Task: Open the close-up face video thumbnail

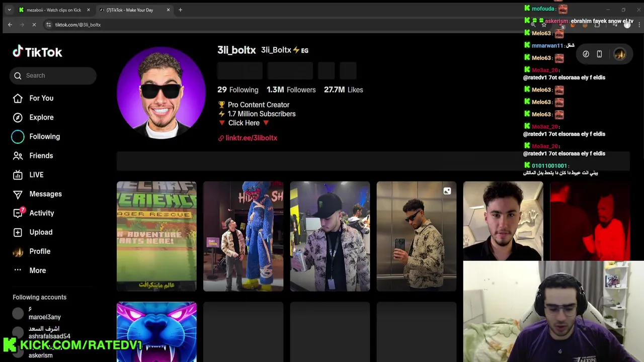Action: [503, 221]
